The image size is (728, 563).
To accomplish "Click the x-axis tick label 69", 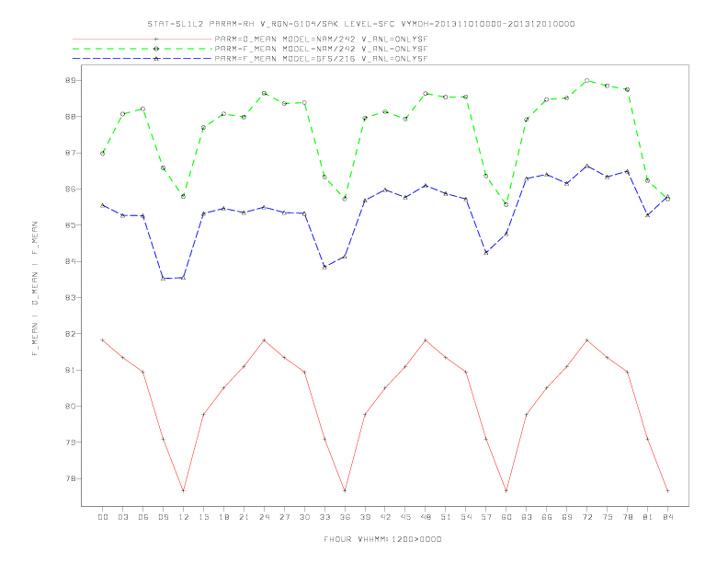I will pyautogui.click(x=567, y=517).
